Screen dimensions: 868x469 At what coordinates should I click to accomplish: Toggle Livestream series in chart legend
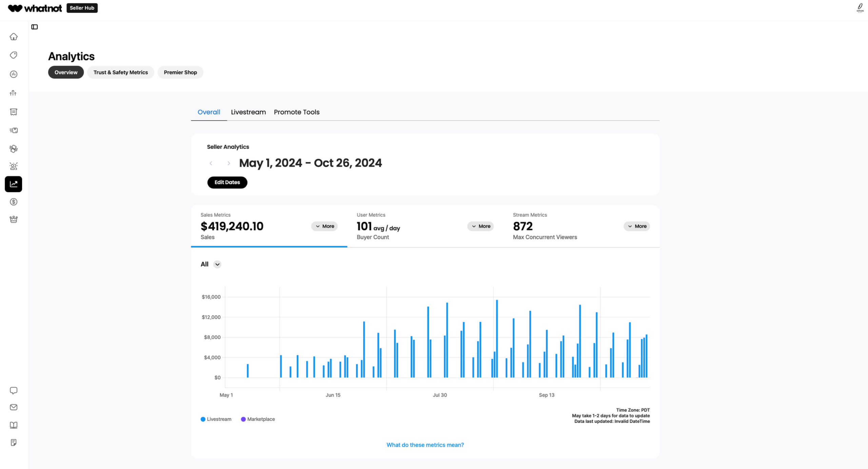pyautogui.click(x=216, y=419)
